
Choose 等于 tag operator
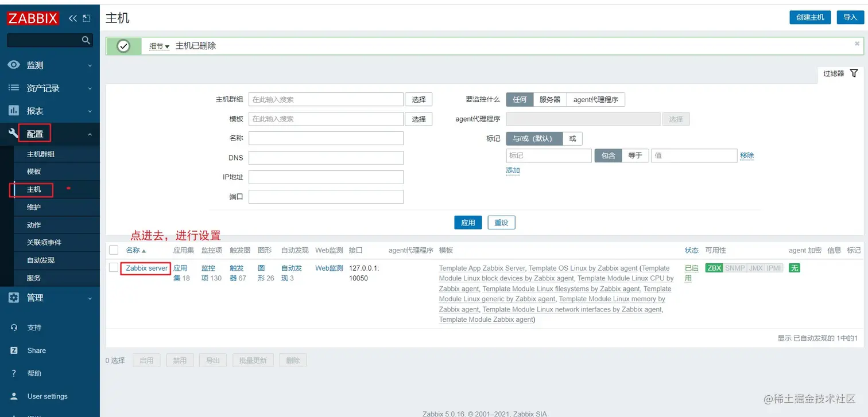tap(635, 155)
